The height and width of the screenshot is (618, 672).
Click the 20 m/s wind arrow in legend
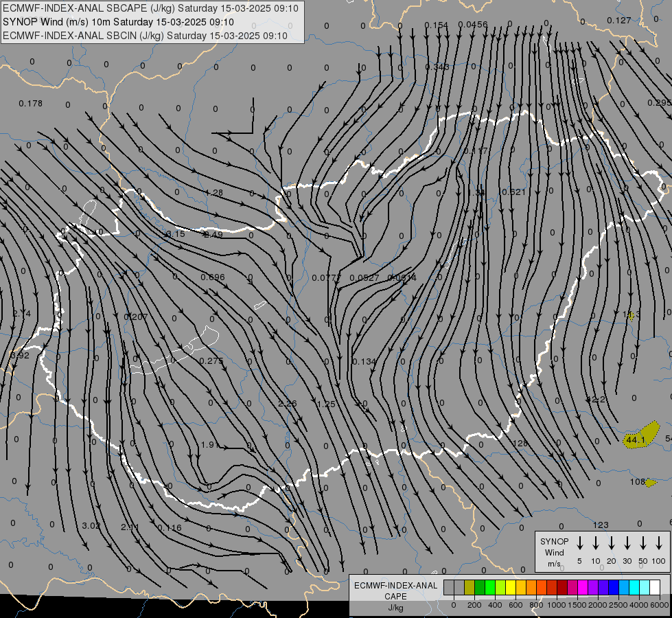coord(612,543)
